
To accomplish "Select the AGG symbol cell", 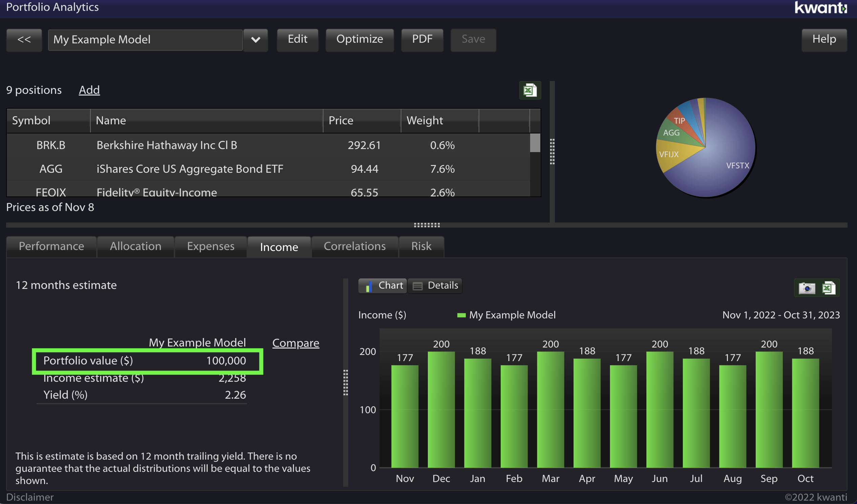I will point(51,169).
